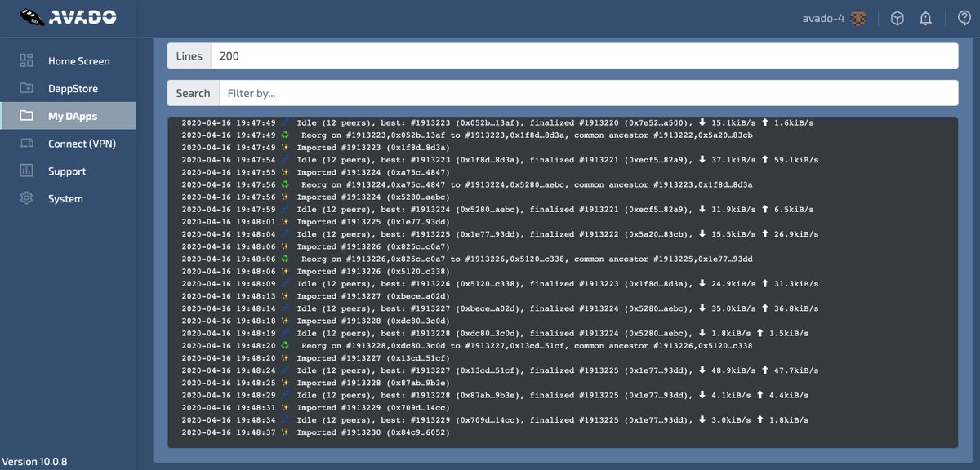The height and width of the screenshot is (470, 980).
Task: Click log line 19:48:06 Reorg on #1913226
Action: point(466,259)
